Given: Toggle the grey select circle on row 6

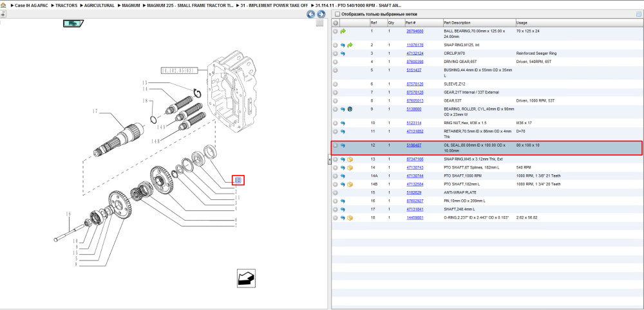Looking at the screenshot, I should coord(336,84).
